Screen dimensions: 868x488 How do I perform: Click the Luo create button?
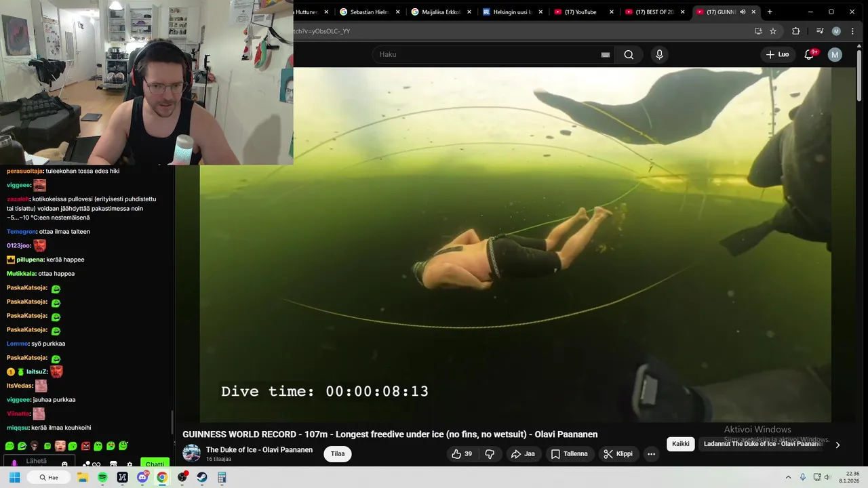click(x=778, y=55)
